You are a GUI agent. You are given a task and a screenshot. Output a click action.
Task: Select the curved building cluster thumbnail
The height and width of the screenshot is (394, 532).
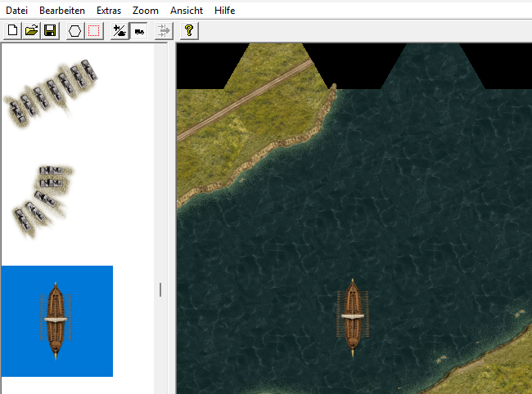pyautogui.click(x=43, y=202)
